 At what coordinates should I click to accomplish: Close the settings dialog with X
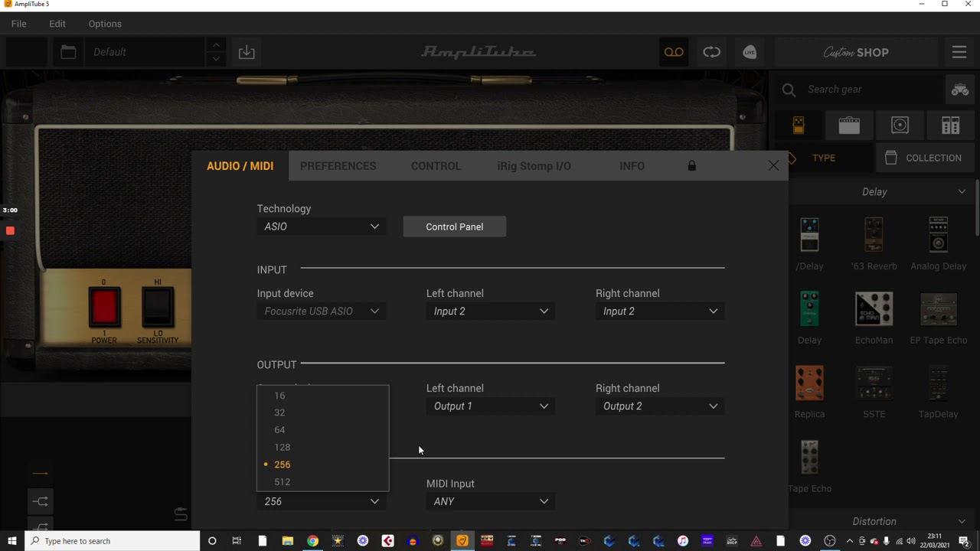coord(773,166)
